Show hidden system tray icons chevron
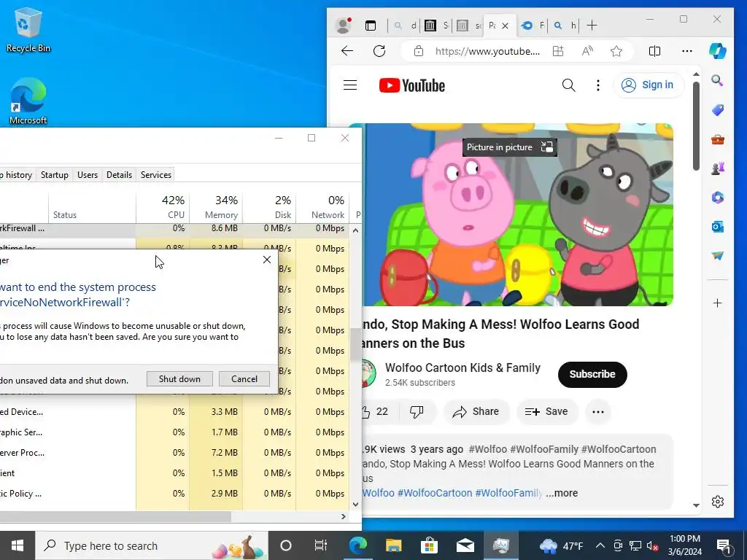The width and height of the screenshot is (747, 560). [x=600, y=545]
